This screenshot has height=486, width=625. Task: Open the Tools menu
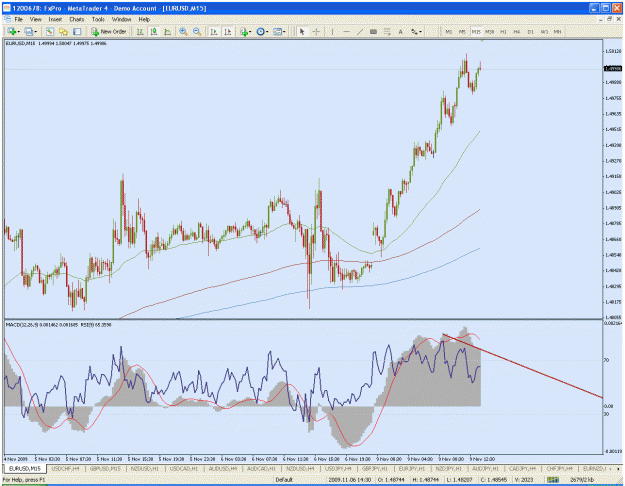[98, 19]
